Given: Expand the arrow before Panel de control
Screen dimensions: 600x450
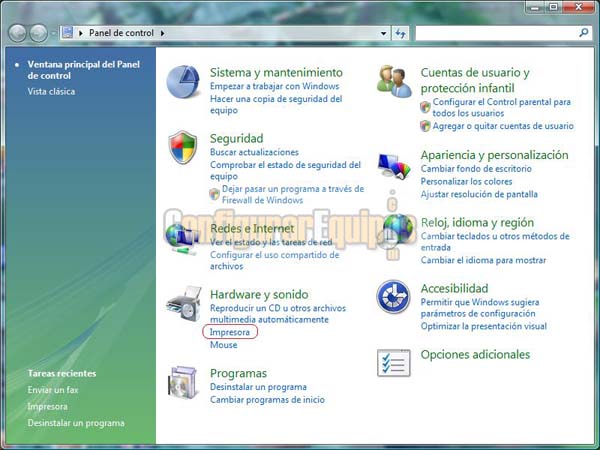Looking at the screenshot, I should (81, 33).
